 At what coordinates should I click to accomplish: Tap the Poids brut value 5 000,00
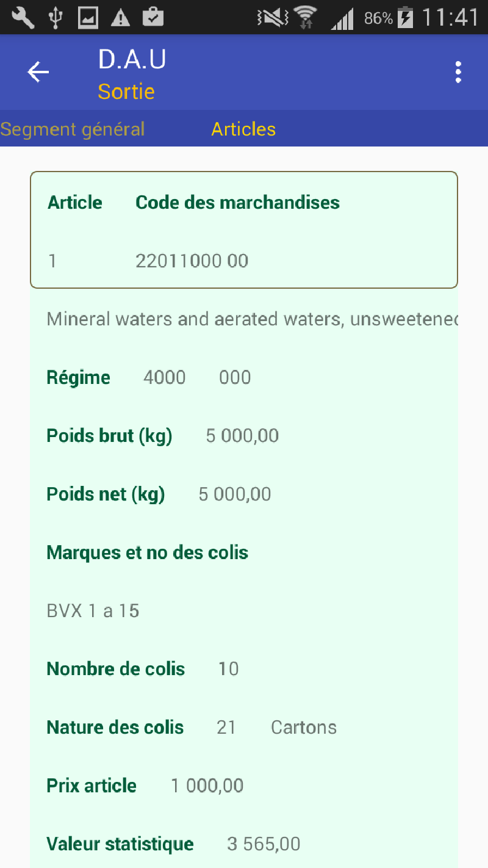tap(242, 436)
